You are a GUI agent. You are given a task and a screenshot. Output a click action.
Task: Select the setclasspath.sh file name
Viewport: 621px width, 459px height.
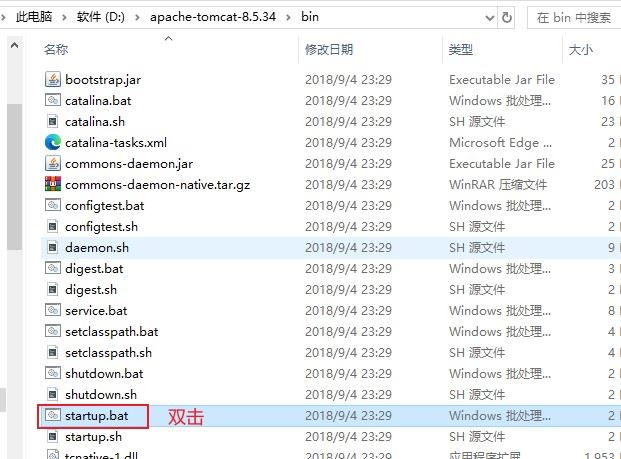coord(109,352)
